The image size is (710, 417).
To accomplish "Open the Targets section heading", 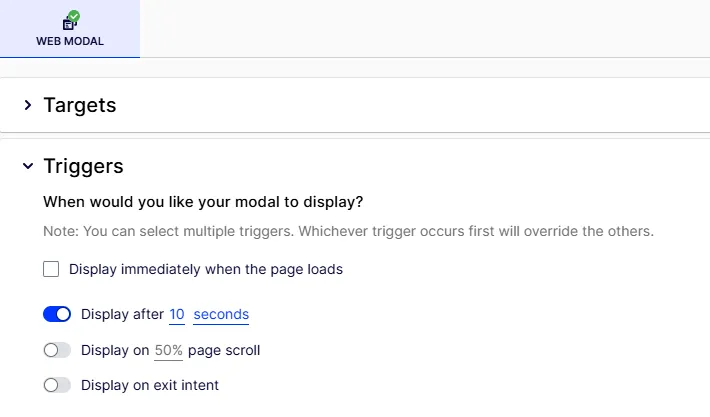I will [x=80, y=105].
